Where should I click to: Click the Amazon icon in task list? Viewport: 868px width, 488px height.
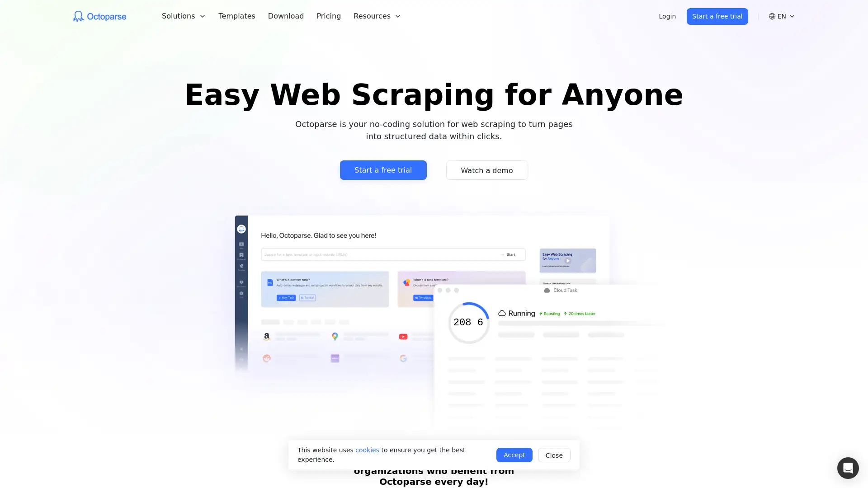[267, 337]
